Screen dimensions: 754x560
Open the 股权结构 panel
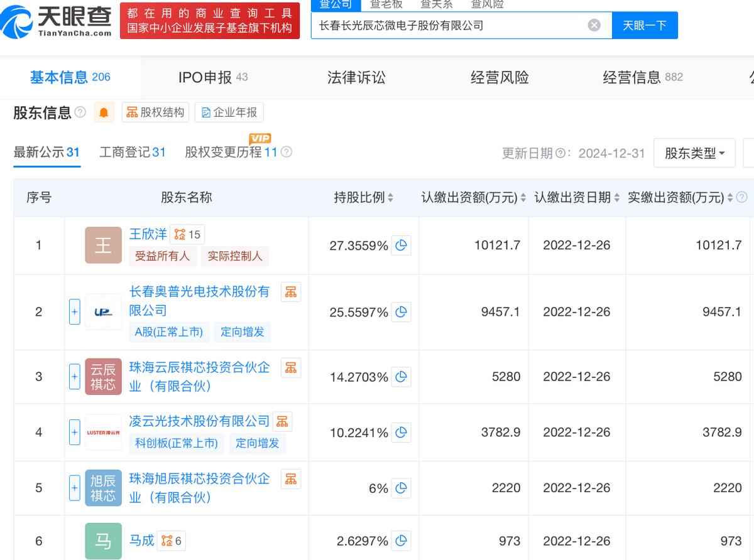[155, 112]
